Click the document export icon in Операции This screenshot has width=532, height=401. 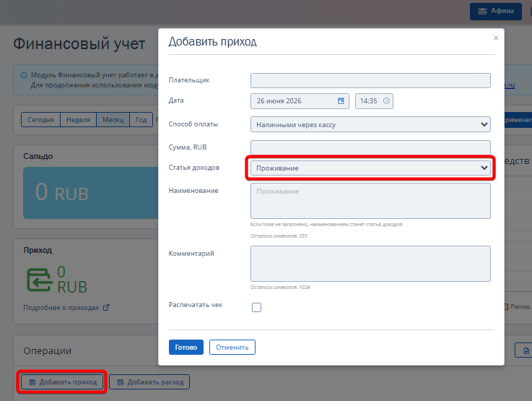click(526, 350)
